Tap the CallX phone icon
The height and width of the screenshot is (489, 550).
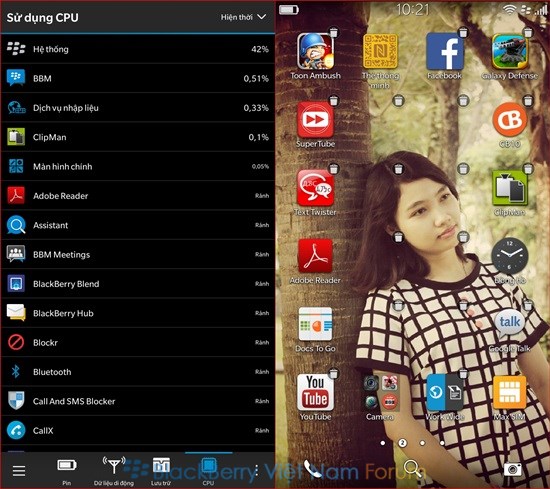[16, 430]
